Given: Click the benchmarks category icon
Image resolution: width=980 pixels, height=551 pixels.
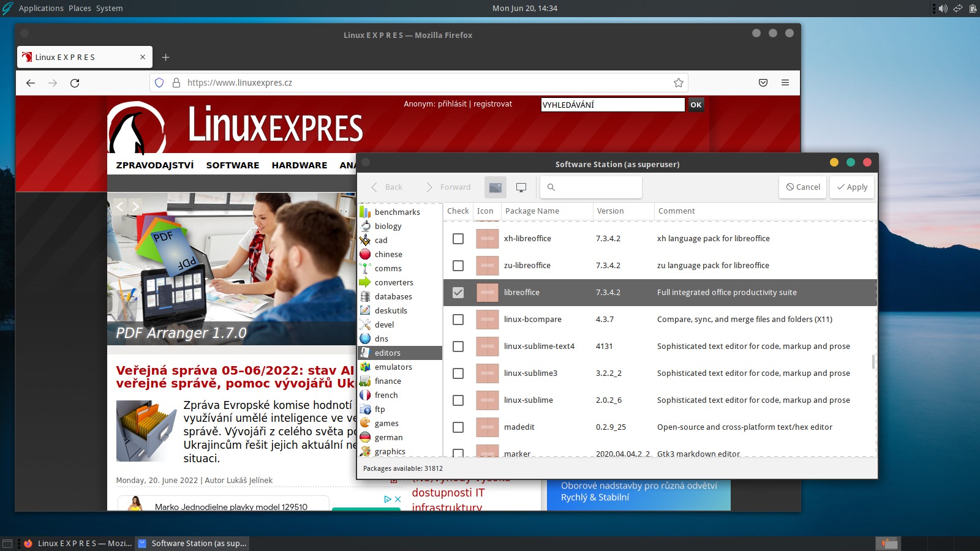Looking at the screenshot, I should click(365, 212).
